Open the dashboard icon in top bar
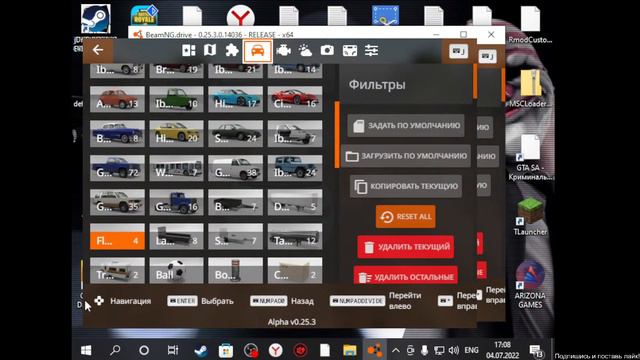The image size is (640, 360). pos(189,50)
